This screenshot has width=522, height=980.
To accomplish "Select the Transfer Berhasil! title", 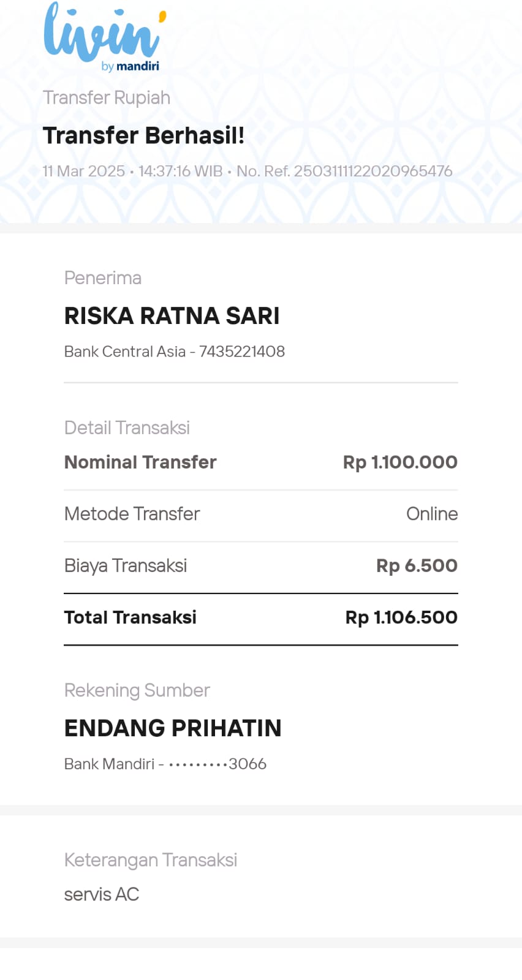I will click(143, 135).
